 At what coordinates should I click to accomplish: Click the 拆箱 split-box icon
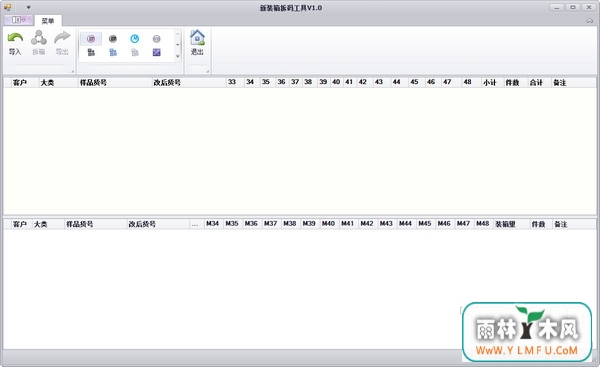[x=39, y=38]
